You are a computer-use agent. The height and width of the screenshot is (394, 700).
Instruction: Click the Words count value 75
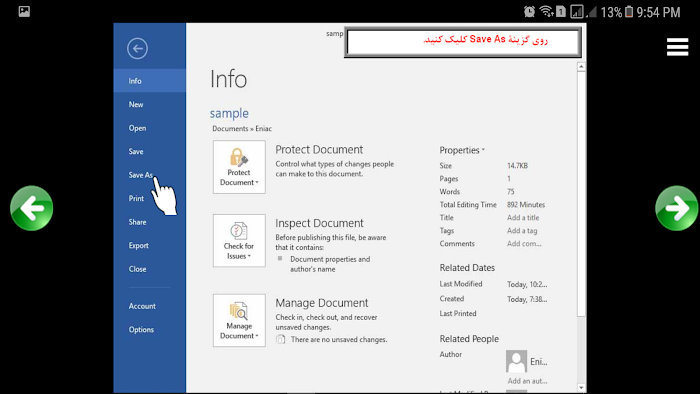[x=511, y=192]
